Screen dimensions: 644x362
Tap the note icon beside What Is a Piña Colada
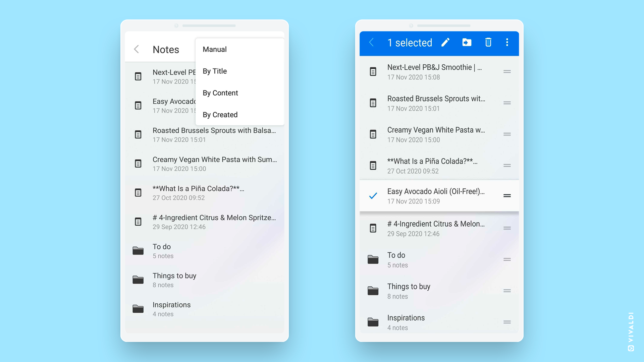tap(373, 165)
